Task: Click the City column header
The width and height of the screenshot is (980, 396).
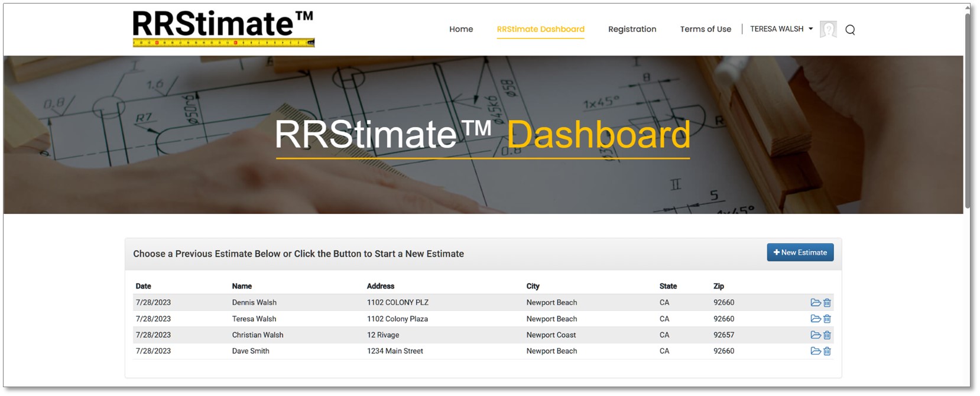Action: point(533,286)
